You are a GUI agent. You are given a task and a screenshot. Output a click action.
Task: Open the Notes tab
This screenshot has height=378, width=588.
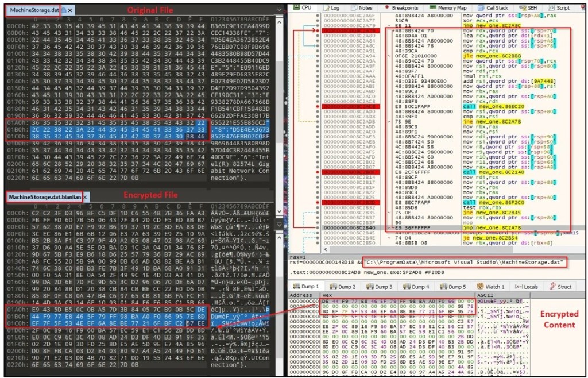coord(365,8)
